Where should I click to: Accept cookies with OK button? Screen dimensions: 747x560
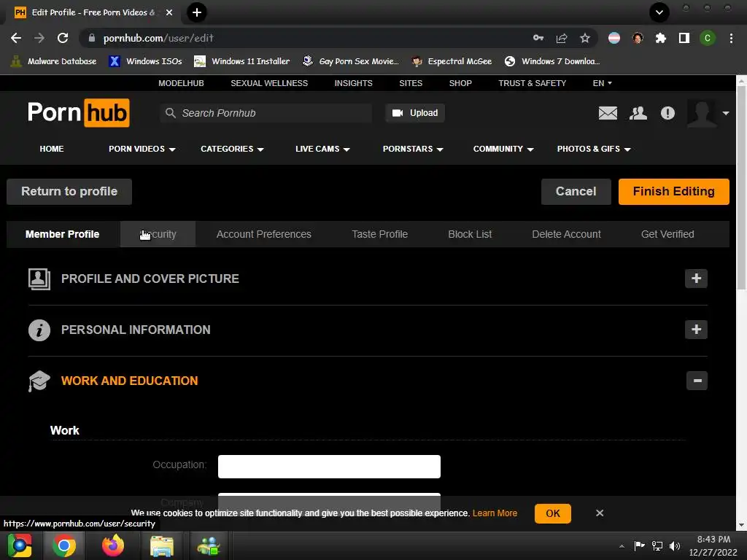coord(553,513)
